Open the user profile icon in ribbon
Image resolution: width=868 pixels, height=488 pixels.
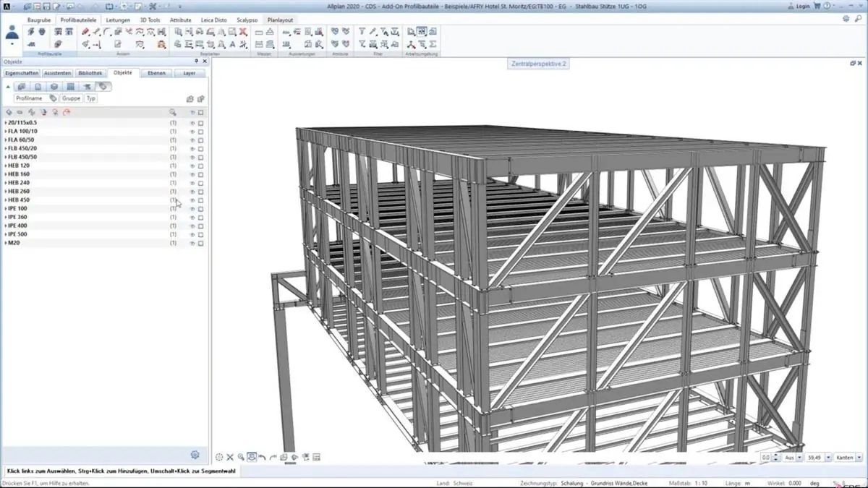[x=12, y=33]
